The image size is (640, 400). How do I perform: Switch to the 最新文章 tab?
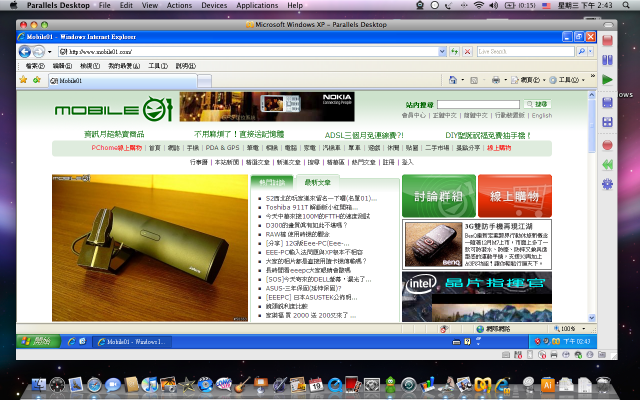pos(318,182)
